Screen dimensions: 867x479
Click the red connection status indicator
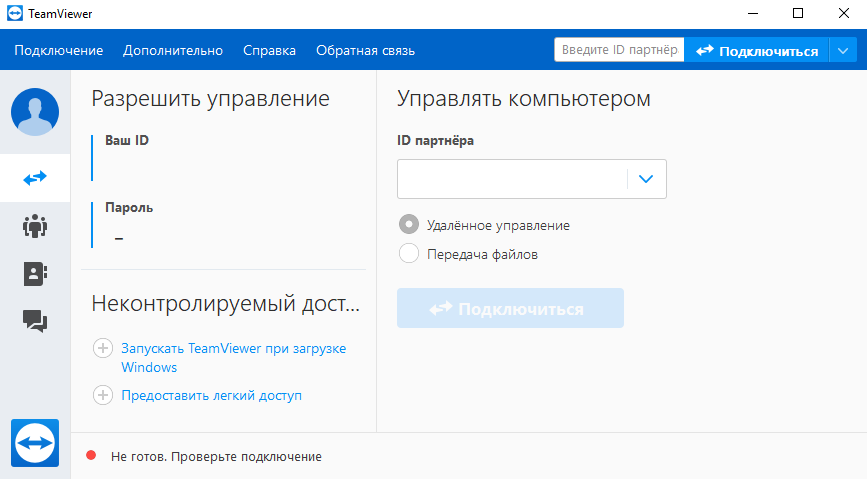pos(91,455)
